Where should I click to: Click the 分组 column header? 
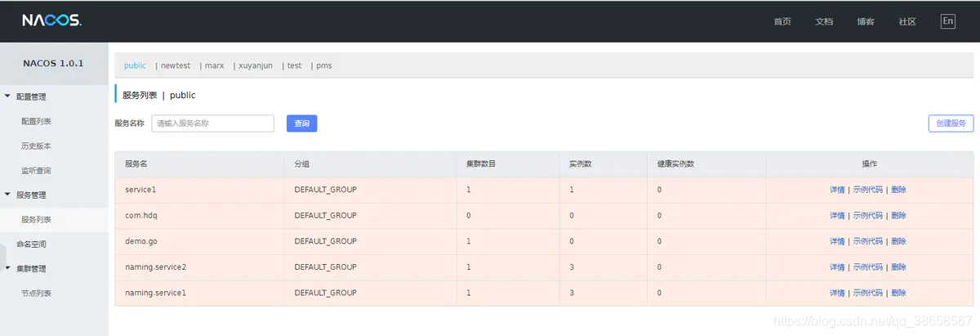(370, 164)
